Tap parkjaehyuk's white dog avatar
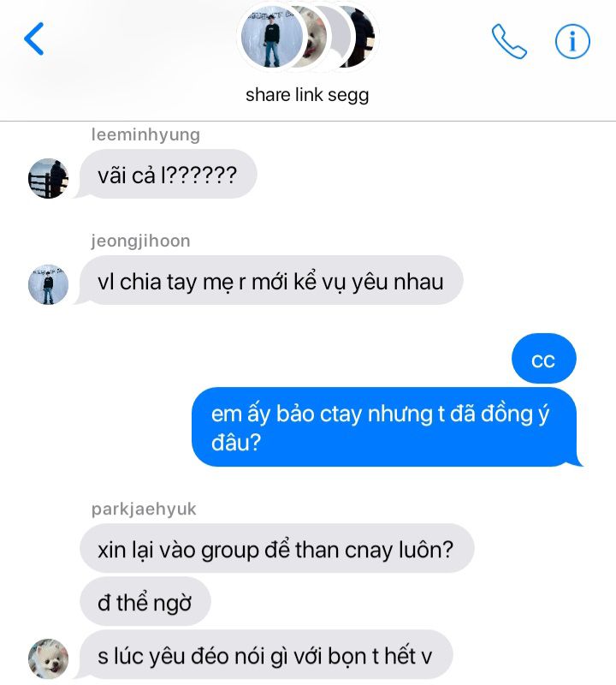Viewport: 616px width, 685px height. (48, 658)
